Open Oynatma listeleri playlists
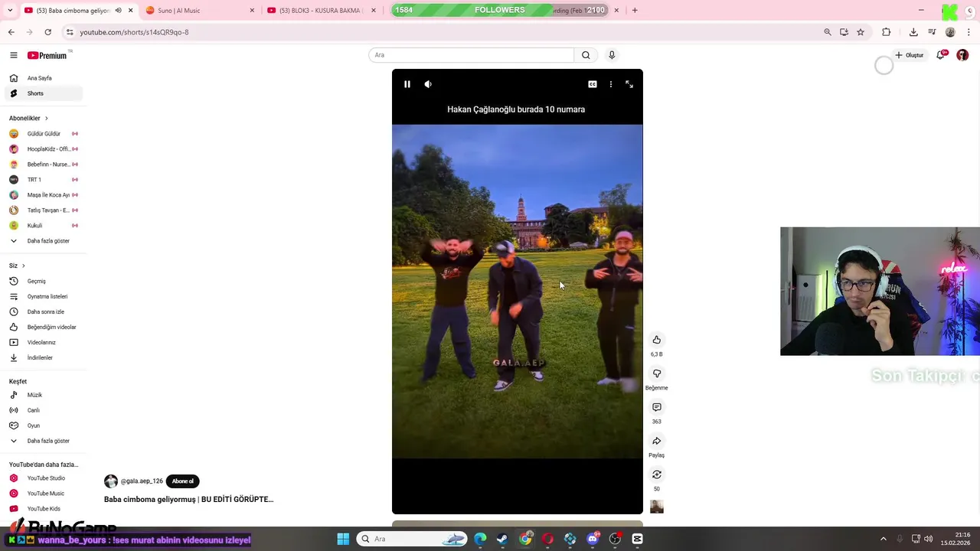 coord(43,296)
